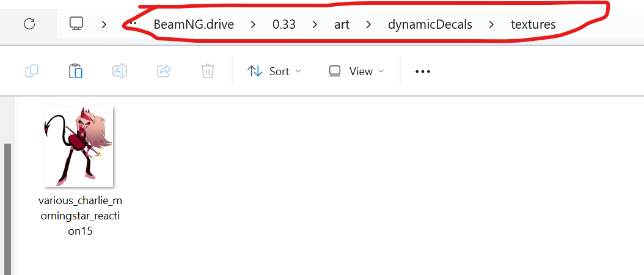The width and height of the screenshot is (644, 275).
Task: Click the Delete trash icon
Action: pyautogui.click(x=208, y=71)
